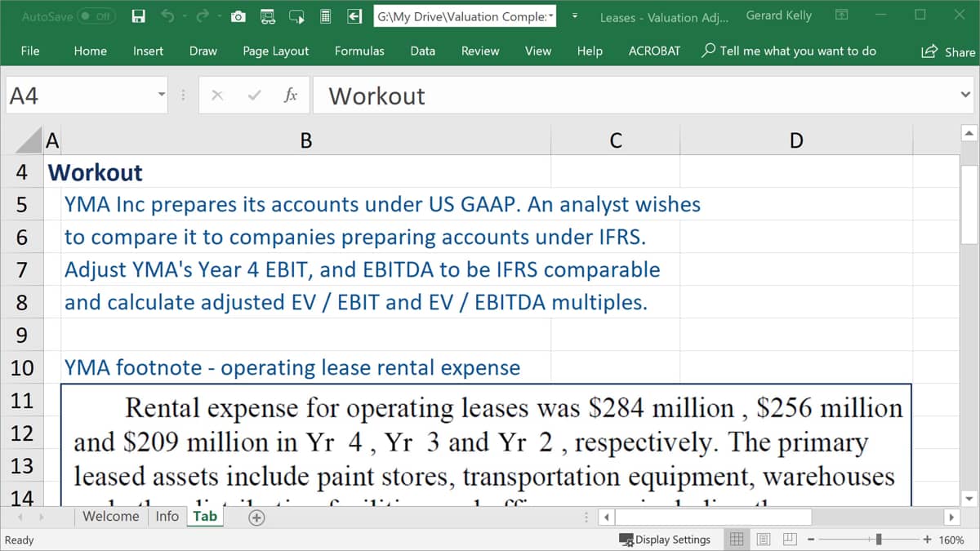The height and width of the screenshot is (551, 980).
Task: Select row 9 header
Action: point(22,335)
